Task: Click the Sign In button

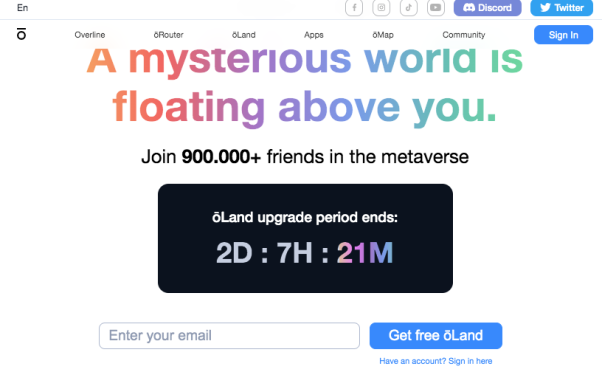Action: (x=563, y=35)
